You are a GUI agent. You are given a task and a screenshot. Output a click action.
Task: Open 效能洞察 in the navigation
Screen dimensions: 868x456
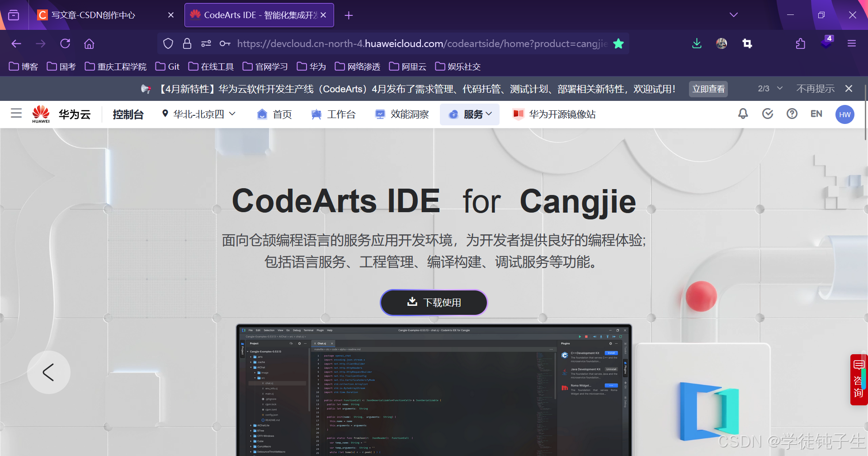pyautogui.click(x=402, y=114)
